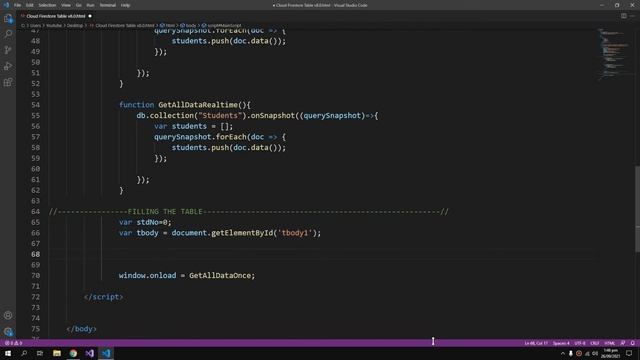Click var stdNo=0 on line 65
This screenshot has height=360, width=640.
pyautogui.click(x=145, y=222)
